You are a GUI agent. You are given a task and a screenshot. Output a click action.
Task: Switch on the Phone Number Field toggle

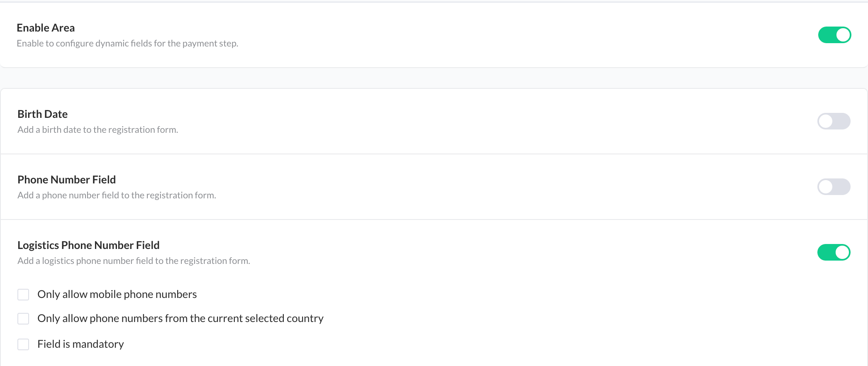pos(834,187)
